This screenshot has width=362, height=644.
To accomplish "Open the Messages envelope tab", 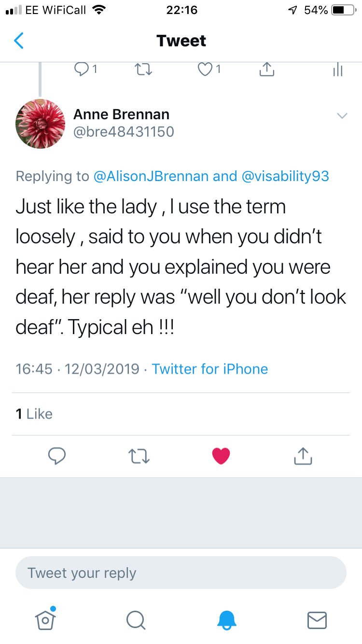I will coord(317,620).
